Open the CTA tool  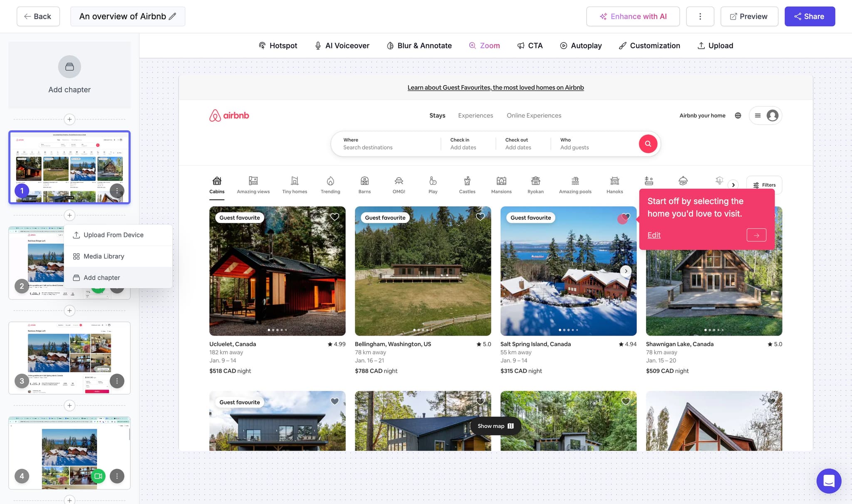click(x=530, y=46)
